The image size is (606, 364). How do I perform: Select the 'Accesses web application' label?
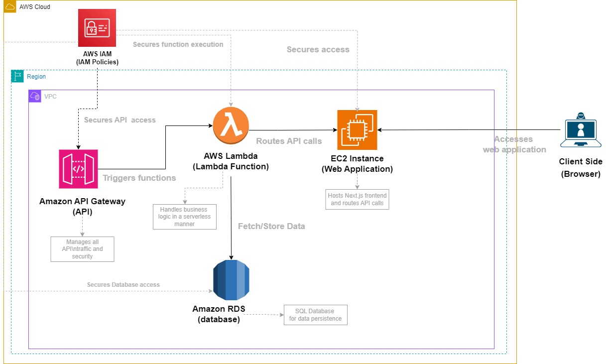pos(513,144)
